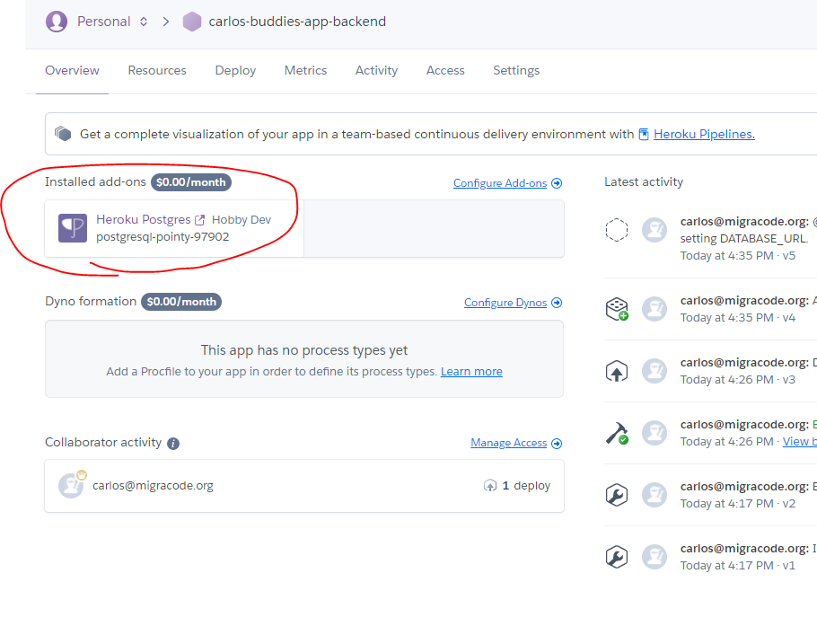
Task: Click the arrow icon beside Configure Add-ons
Action: point(557,183)
